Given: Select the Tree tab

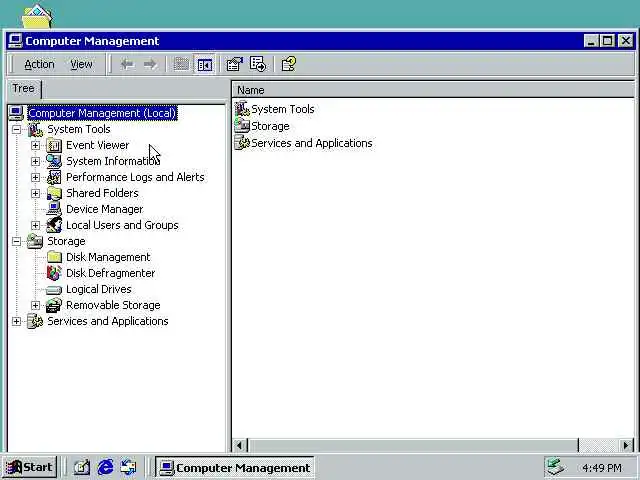Looking at the screenshot, I should pos(23,89).
